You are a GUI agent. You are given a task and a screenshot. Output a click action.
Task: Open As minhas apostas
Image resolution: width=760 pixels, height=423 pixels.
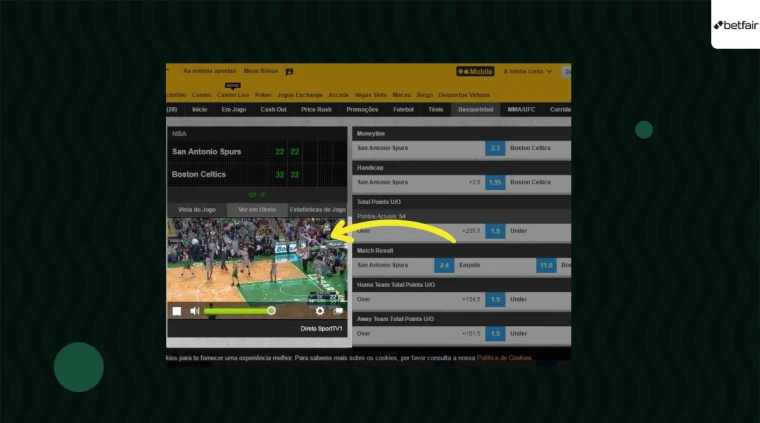209,71
